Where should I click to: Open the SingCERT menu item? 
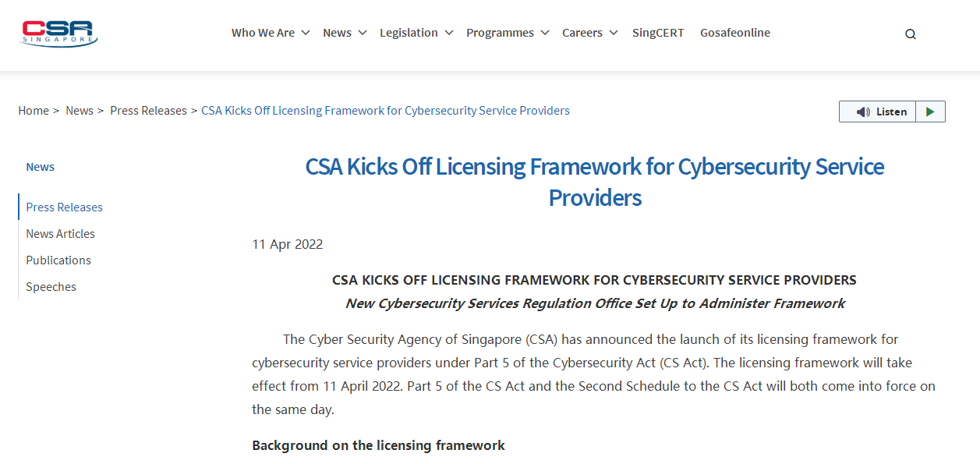click(x=658, y=33)
